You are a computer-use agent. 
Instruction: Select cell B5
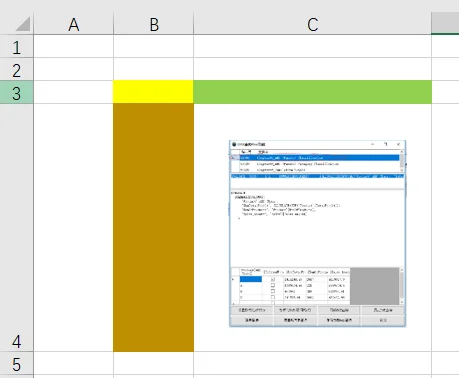pos(153,363)
